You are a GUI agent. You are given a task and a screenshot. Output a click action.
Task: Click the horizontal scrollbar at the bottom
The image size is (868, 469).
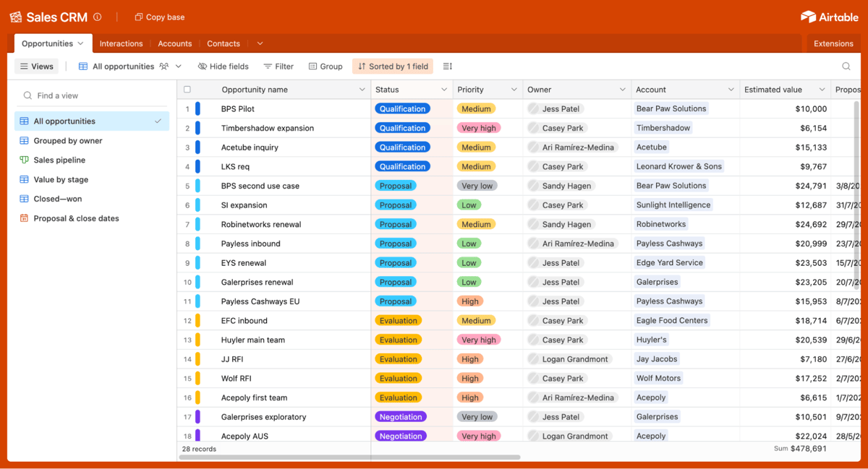point(349,457)
